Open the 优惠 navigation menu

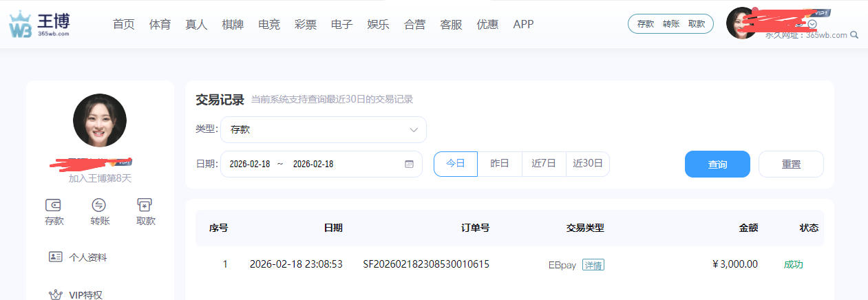coord(487,24)
